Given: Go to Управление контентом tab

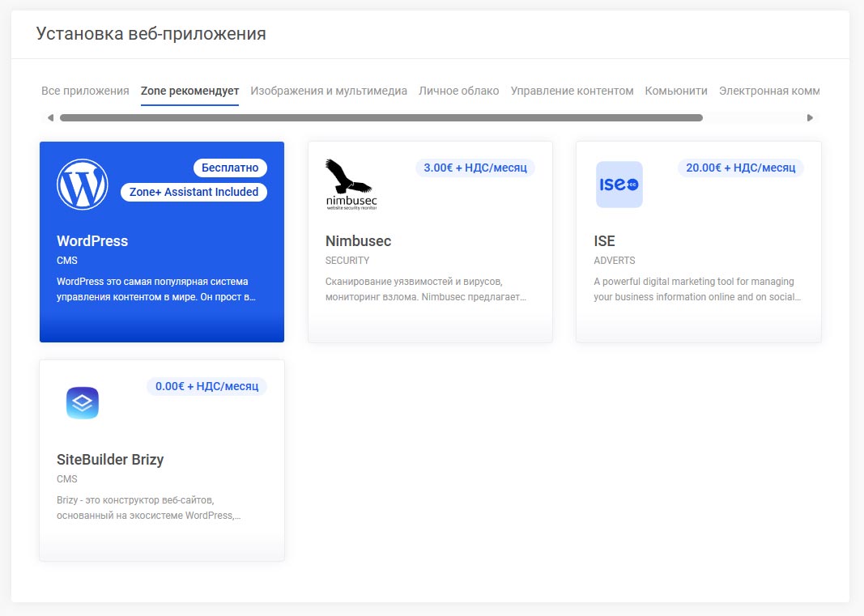Looking at the screenshot, I should 572,91.
